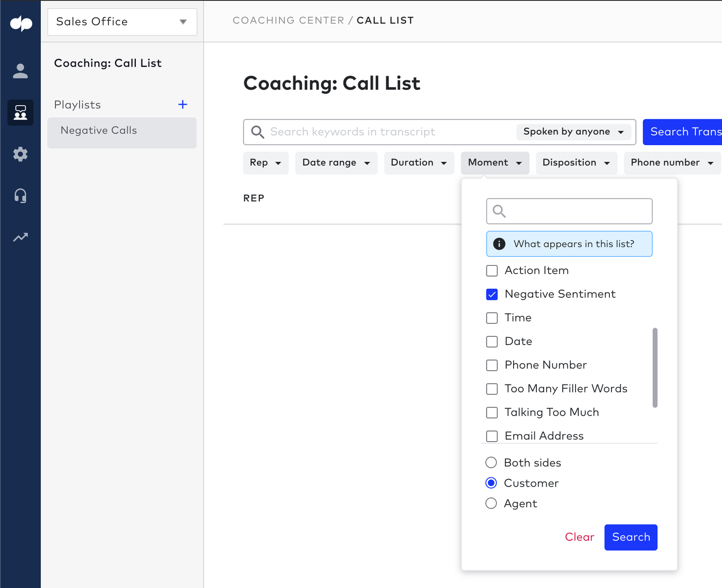This screenshot has width=722, height=588.
Task: Open the Rep filter dropdown
Action: point(266,163)
